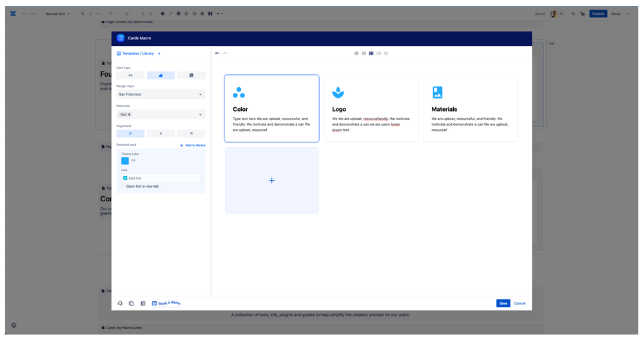Redo the change in Cards Macro

click(x=225, y=54)
